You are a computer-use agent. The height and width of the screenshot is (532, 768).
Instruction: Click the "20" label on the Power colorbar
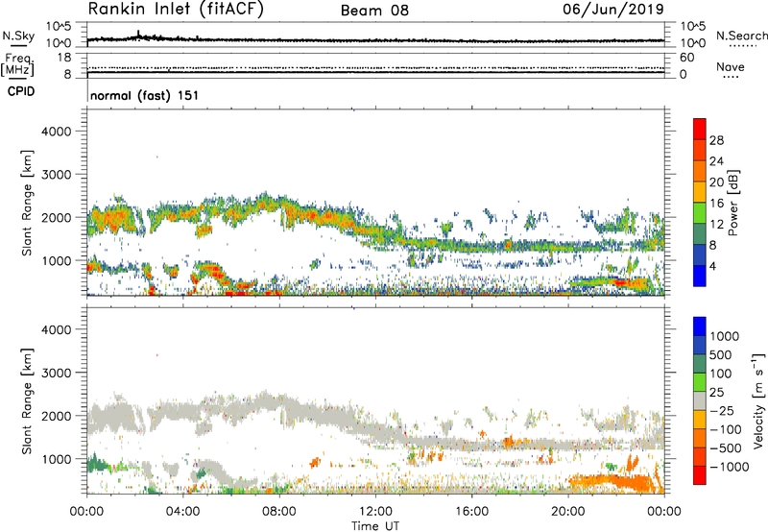click(716, 182)
